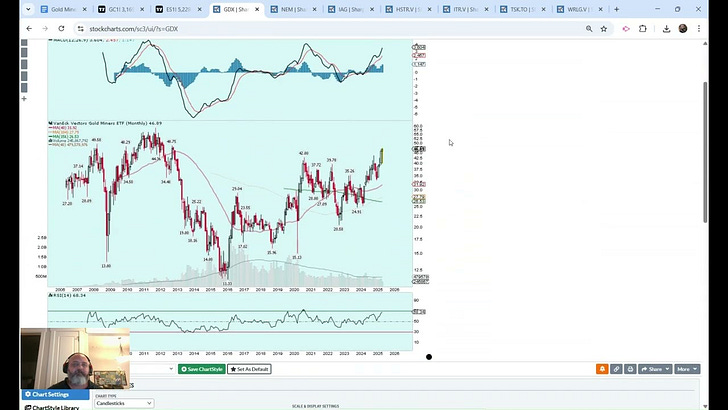Switch to the IAG StockCharts tab
Image resolution: width=728 pixels, height=410 pixels.
tap(352, 9)
